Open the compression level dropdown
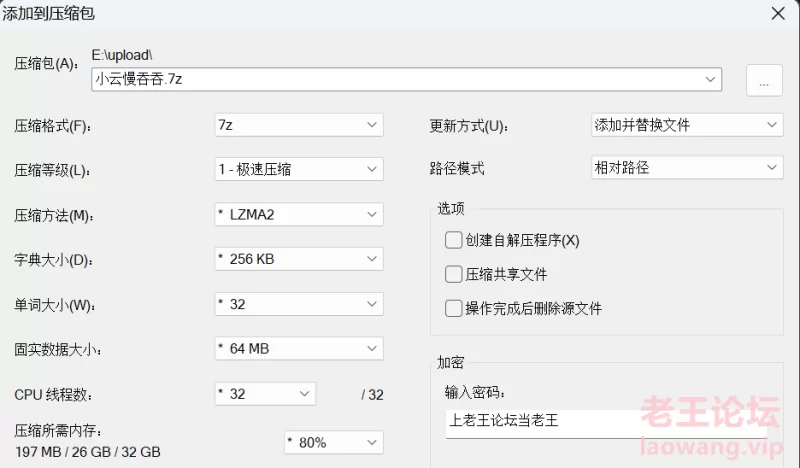The height and width of the screenshot is (468, 800). 299,169
